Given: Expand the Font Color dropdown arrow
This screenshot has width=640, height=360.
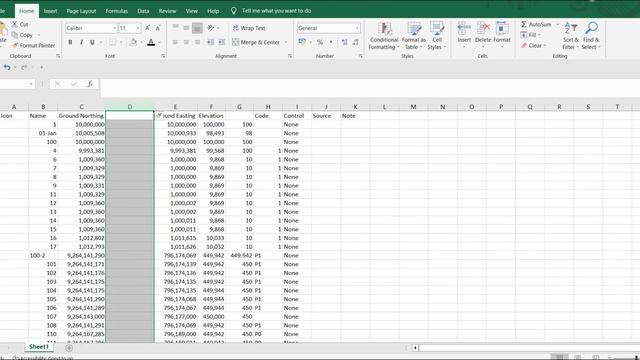Looking at the screenshot, I should pos(159,42).
